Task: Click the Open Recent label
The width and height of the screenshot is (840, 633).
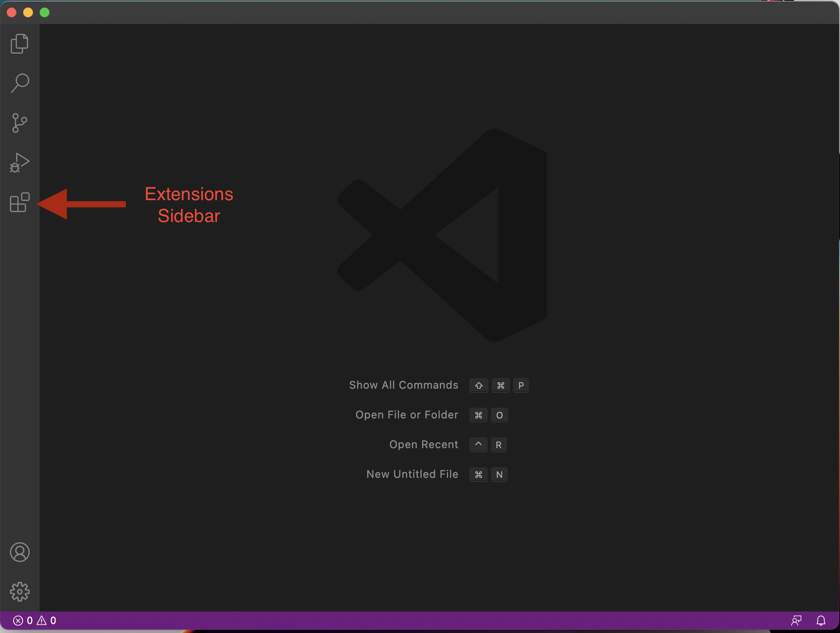Action: [x=424, y=444]
